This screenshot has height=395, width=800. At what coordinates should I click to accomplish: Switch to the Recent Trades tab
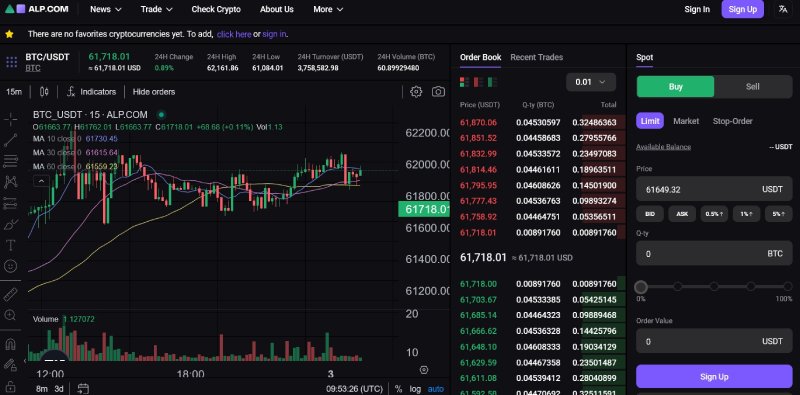point(537,57)
